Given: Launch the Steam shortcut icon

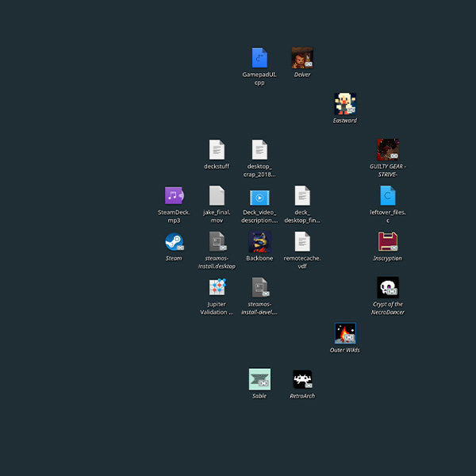Looking at the screenshot, I should point(175,242).
